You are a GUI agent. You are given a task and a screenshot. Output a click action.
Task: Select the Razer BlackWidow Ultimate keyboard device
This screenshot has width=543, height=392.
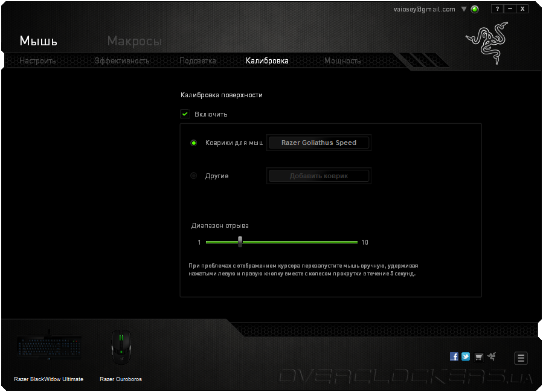[x=49, y=346]
